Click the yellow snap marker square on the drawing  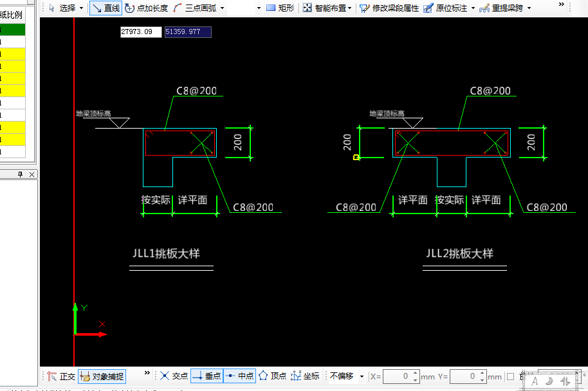pyautogui.click(x=356, y=158)
